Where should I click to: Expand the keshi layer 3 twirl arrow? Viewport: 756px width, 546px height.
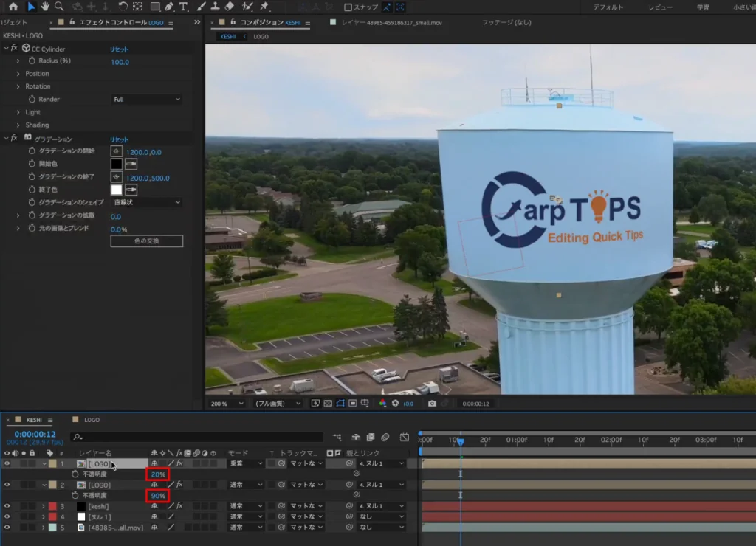click(44, 506)
